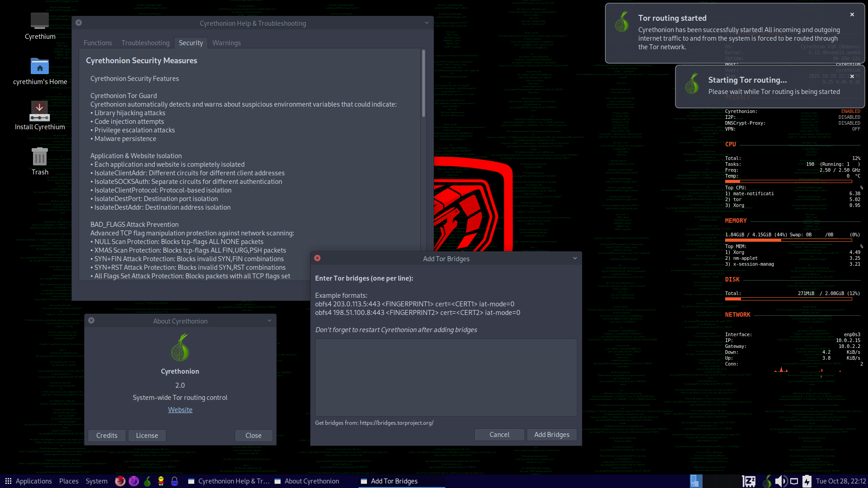Open the volume speaker tray icon

tap(781, 481)
